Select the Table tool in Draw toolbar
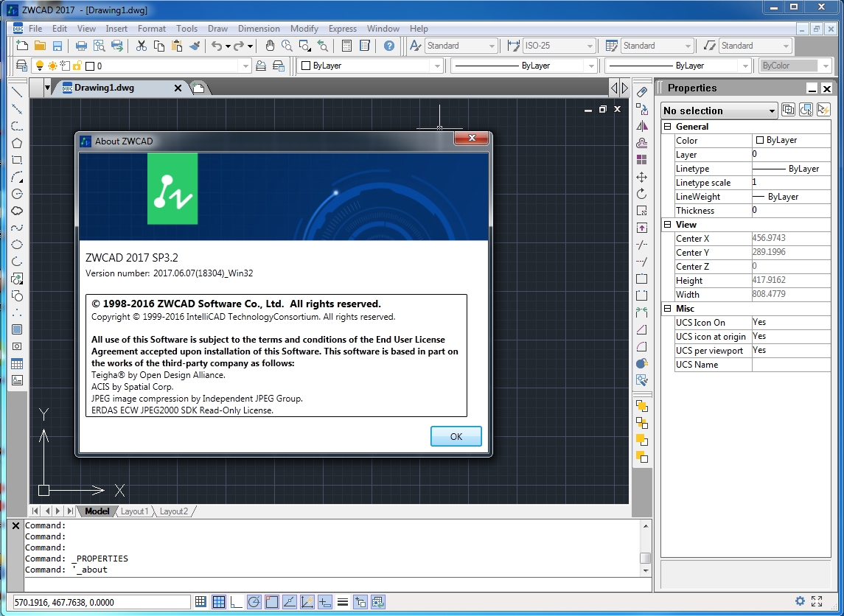The image size is (844, 616). click(x=17, y=364)
